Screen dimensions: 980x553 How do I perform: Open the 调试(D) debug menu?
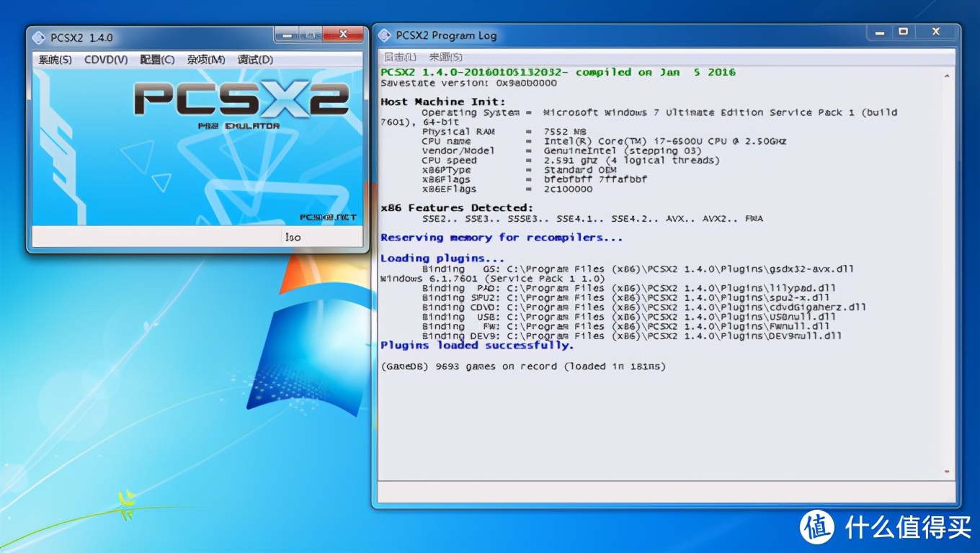pos(255,60)
